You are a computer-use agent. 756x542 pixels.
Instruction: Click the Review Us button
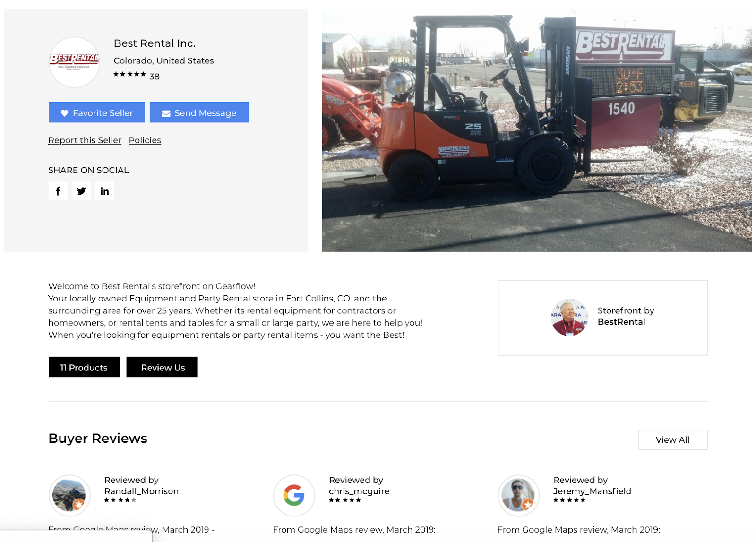162,367
